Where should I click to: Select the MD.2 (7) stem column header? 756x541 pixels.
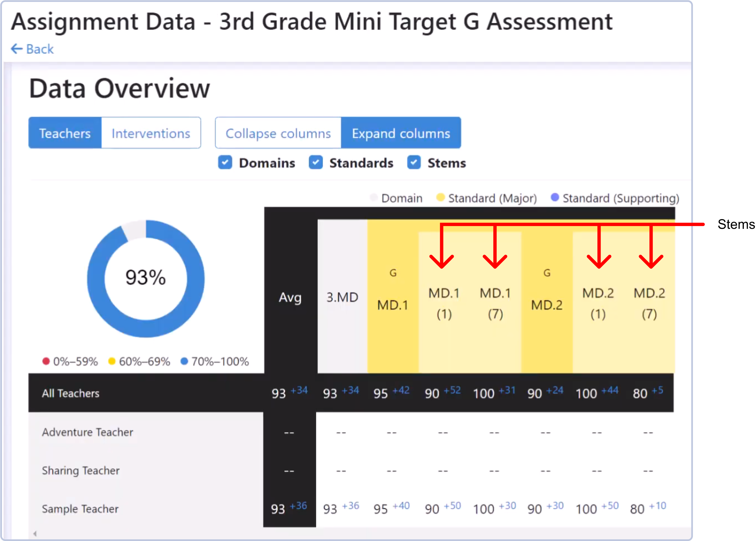click(x=650, y=303)
